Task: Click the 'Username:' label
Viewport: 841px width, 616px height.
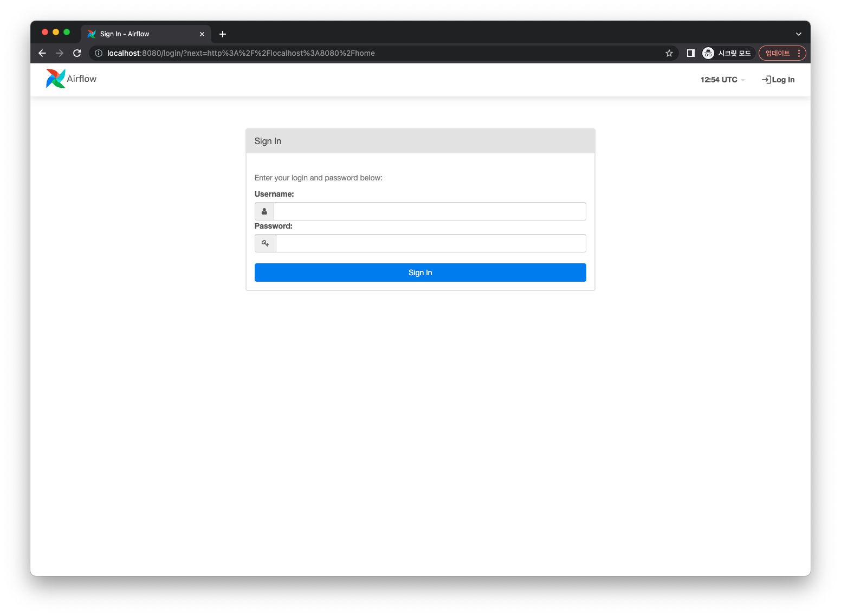Action: [x=274, y=194]
